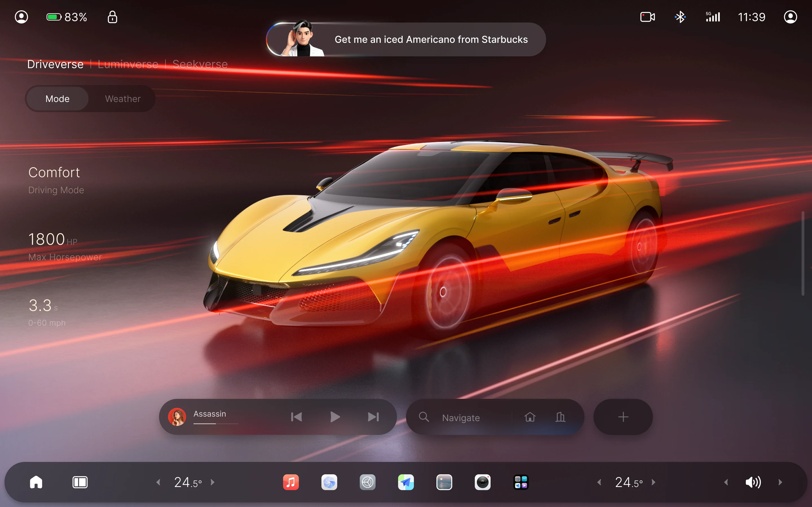The image size is (812, 507).
Task: Select the Mode toggle option
Action: coord(58,99)
